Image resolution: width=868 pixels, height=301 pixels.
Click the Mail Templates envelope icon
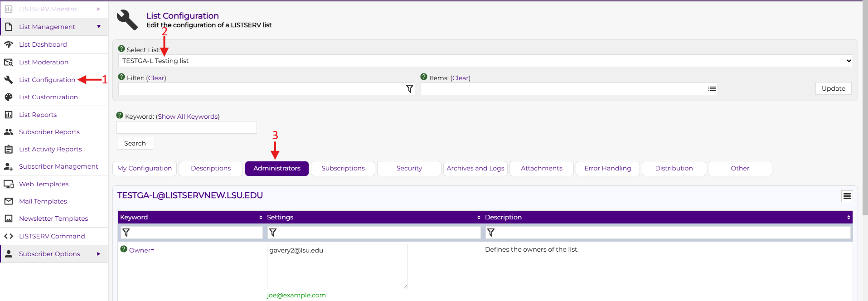(x=9, y=201)
